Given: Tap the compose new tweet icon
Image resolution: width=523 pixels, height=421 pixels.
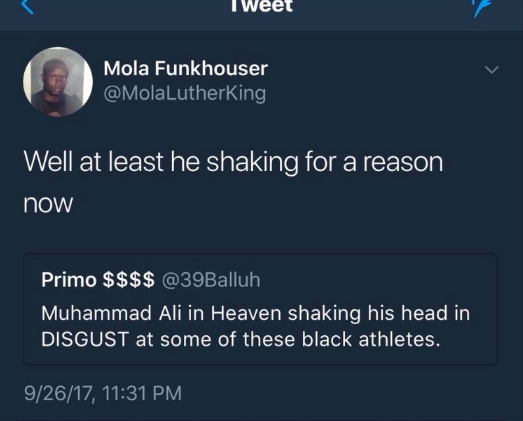Looking at the screenshot, I should [483, 7].
